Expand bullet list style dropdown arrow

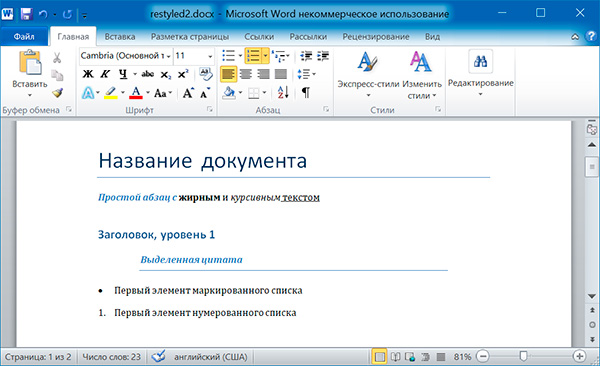coord(240,56)
